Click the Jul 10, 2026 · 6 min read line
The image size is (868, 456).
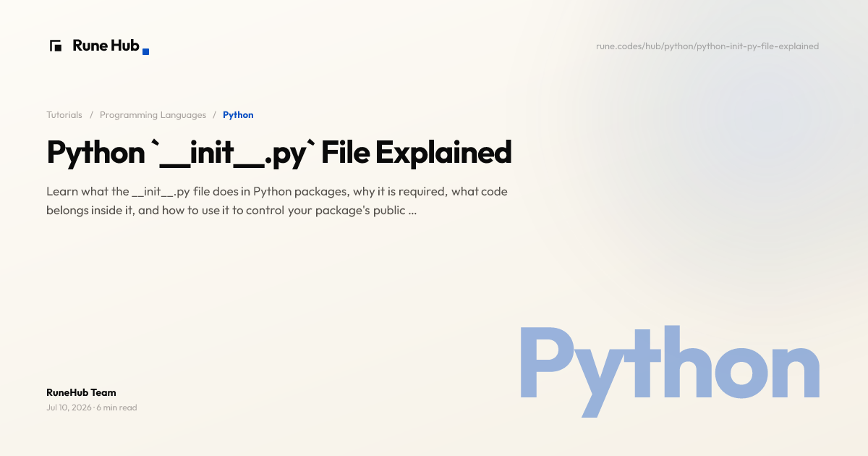coord(92,408)
